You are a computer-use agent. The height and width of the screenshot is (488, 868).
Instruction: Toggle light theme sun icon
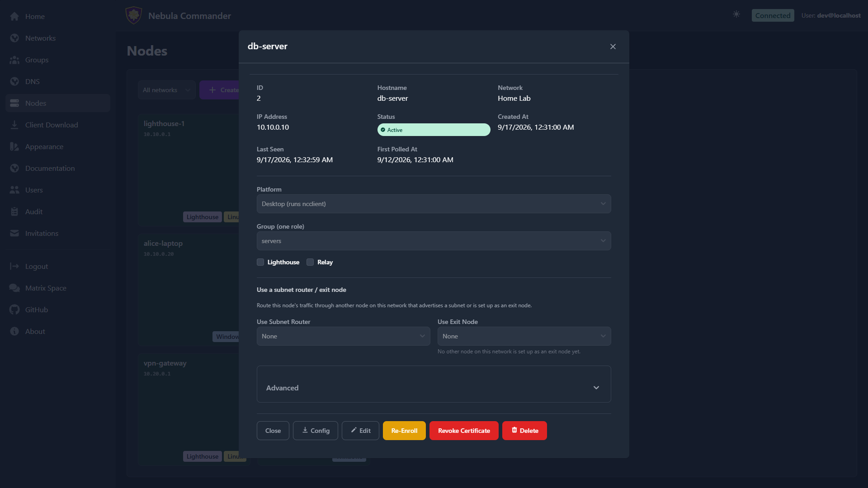pos(736,14)
